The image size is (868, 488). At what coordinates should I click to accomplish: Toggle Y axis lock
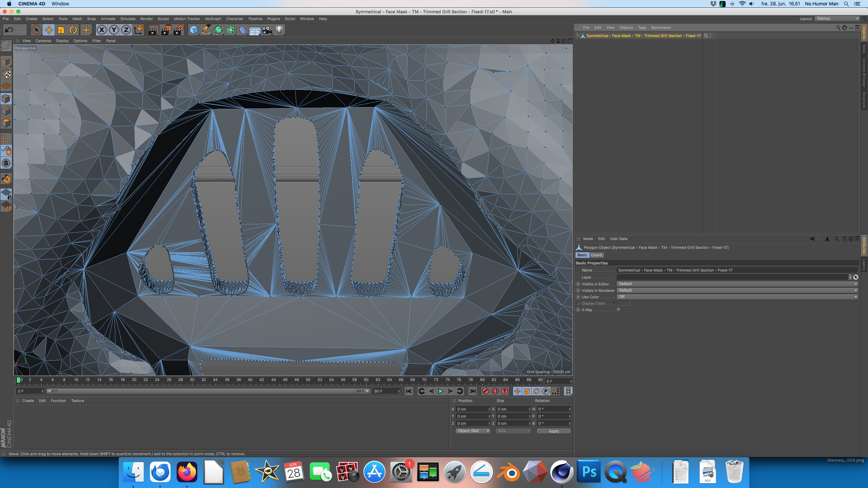[x=114, y=30]
